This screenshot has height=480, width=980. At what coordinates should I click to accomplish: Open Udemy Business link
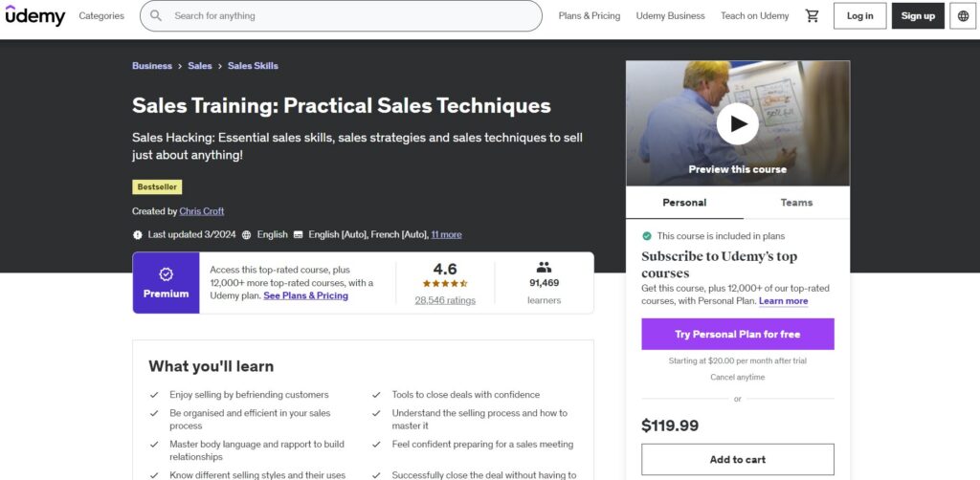tap(670, 15)
